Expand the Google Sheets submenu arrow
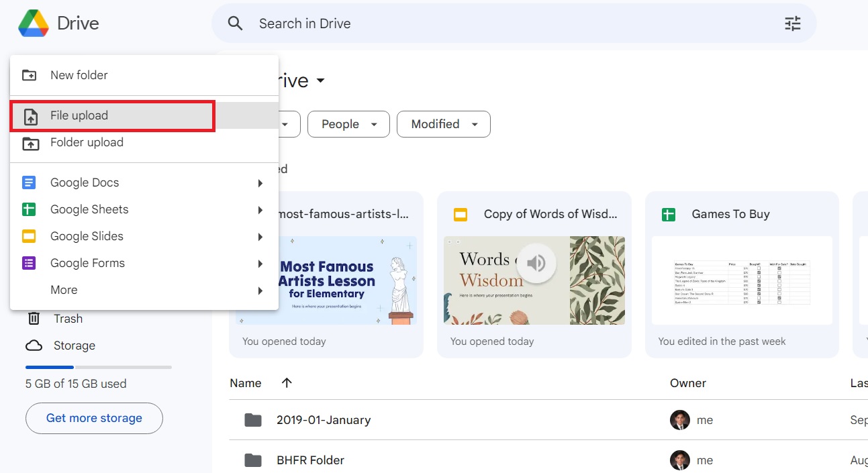The height and width of the screenshot is (473, 868). (260, 210)
